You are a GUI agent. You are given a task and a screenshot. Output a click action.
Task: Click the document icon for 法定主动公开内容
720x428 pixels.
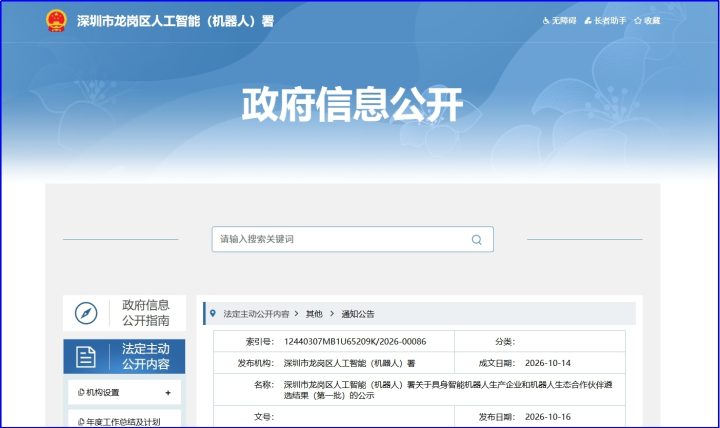click(x=86, y=357)
